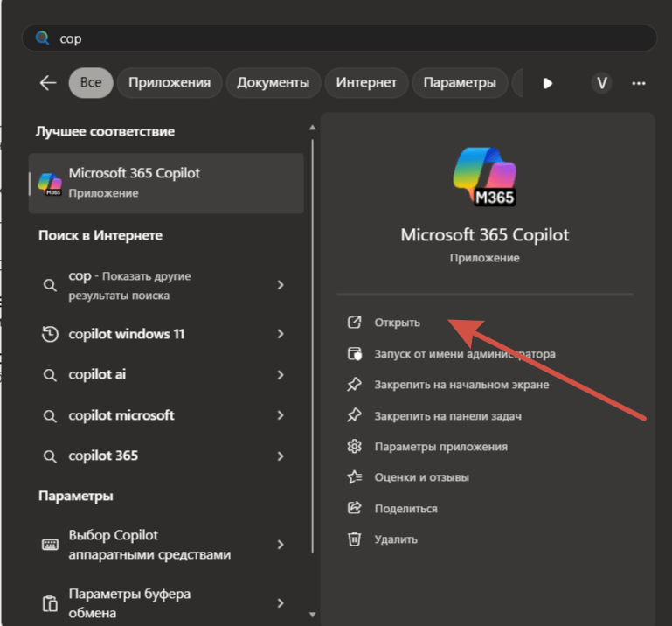Choose 'Запуск от имени администратора'
This screenshot has width=672, height=626.
coord(465,354)
